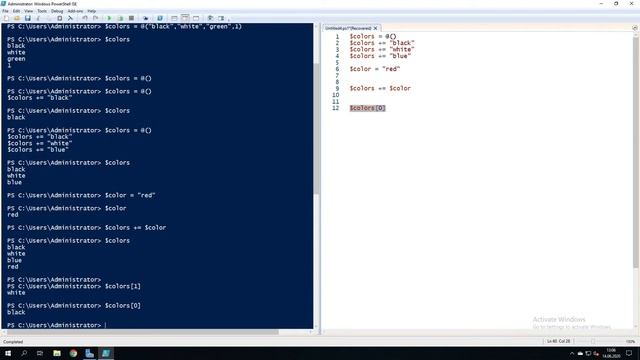Click the Paste clipboard icon
This screenshot has width=640, height=360.
point(60,18)
